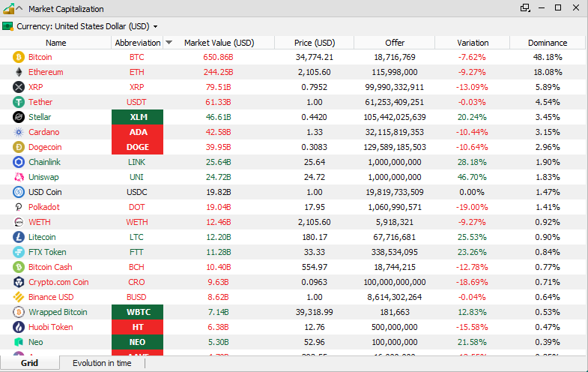Click Wrapped Bitcoin price 39,318.99
Image resolution: width=588 pixels, height=372 pixels.
315,312
